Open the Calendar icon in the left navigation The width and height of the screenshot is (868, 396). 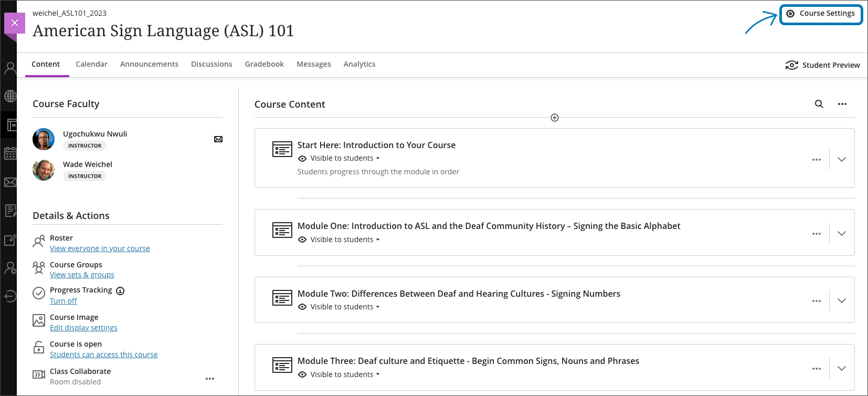9,153
